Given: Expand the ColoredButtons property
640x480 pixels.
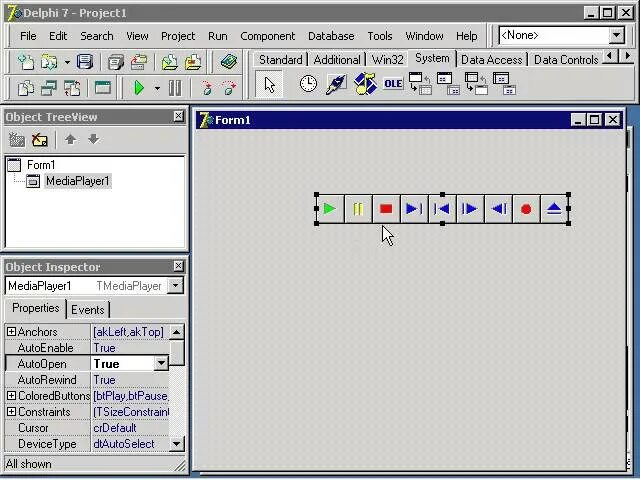Looking at the screenshot, I should tap(11, 396).
